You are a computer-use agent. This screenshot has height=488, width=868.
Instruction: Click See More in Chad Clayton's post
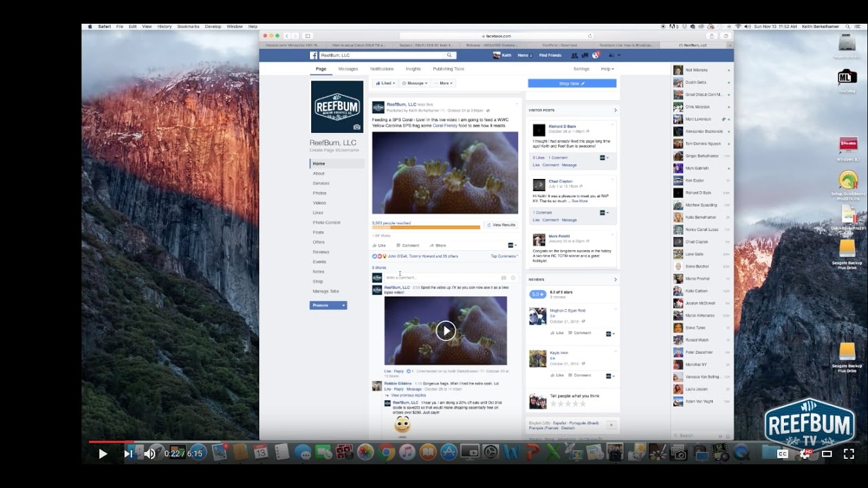point(580,201)
